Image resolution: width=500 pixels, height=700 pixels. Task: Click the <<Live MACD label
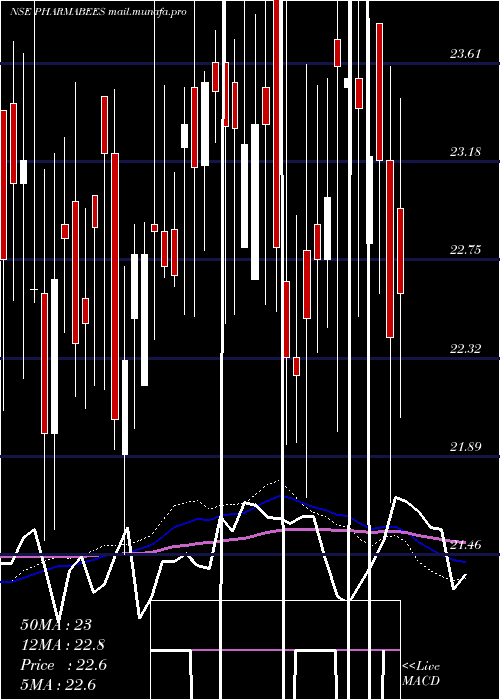tap(421, 673)
